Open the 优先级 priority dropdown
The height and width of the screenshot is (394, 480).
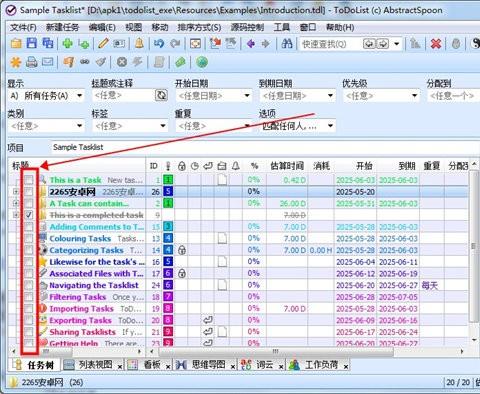(x=414, y=96)
